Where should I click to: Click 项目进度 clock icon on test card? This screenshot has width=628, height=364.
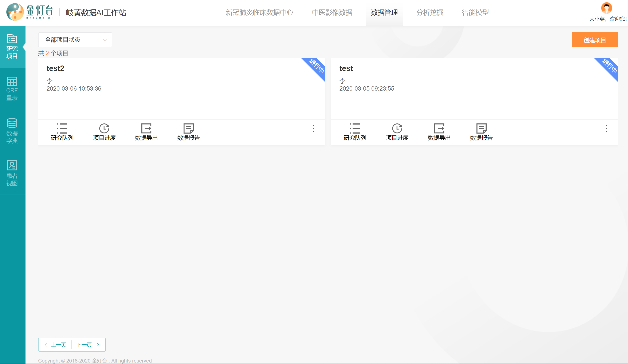[397, 128]
